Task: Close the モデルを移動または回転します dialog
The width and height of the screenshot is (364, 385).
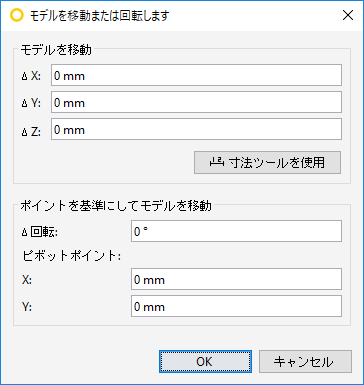Action: pyautogui.click(x=348, y=15)
